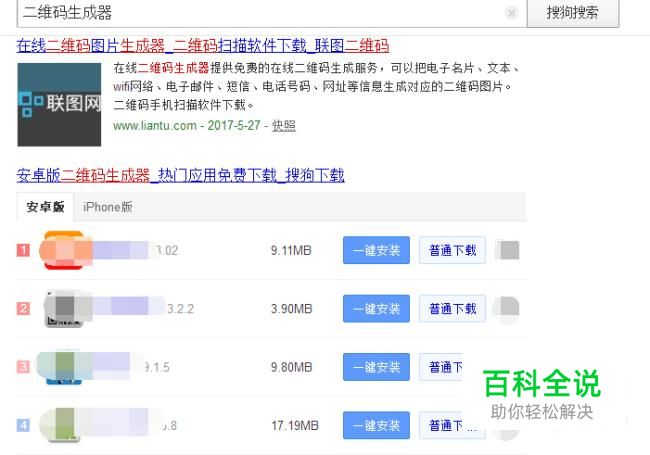This screenshot has width=650, height=455.
Task: Click the red rank badge number 1
Action: tap(24, 250)
